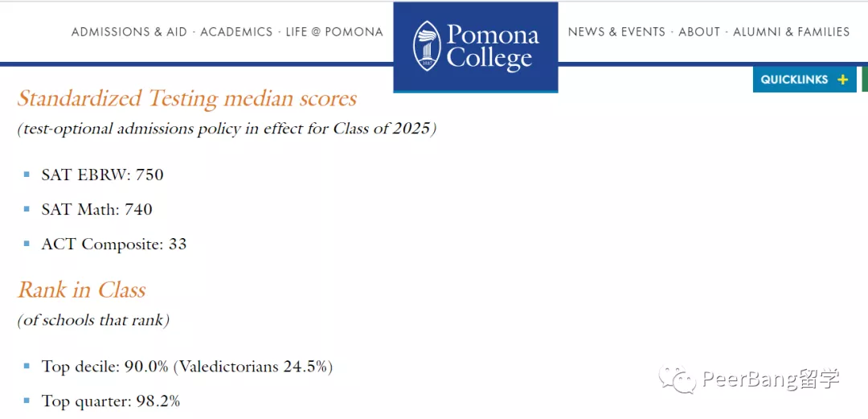Click the ACT Composite: 33 entry
The height and width of the screenshot is (419, 868).
[x=113, y=244]
